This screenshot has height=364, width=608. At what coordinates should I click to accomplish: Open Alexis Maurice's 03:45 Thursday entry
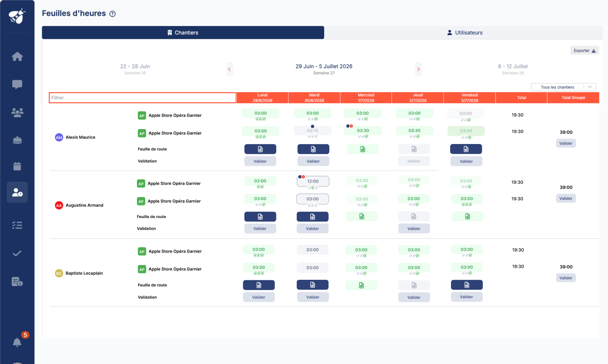click(414, 131)
